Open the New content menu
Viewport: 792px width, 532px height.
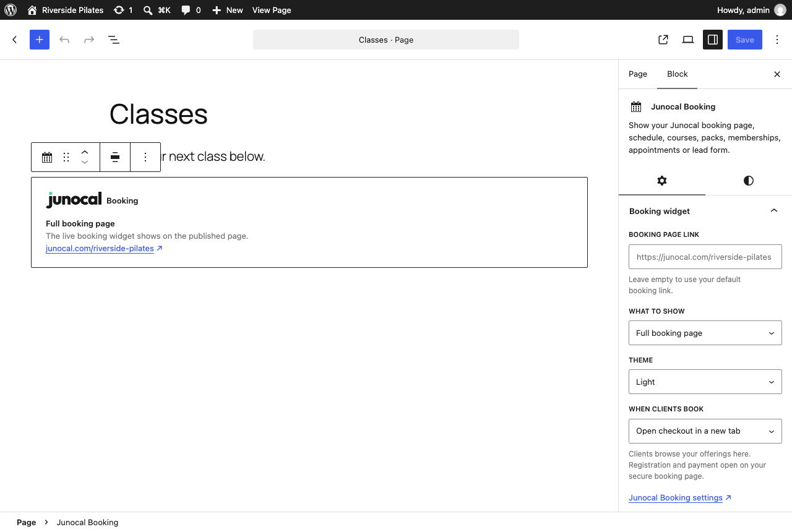tap(227, 10)
